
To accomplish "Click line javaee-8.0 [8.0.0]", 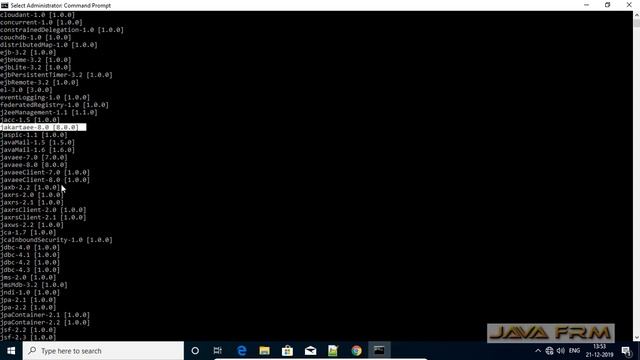I will (x=34, y=165).
